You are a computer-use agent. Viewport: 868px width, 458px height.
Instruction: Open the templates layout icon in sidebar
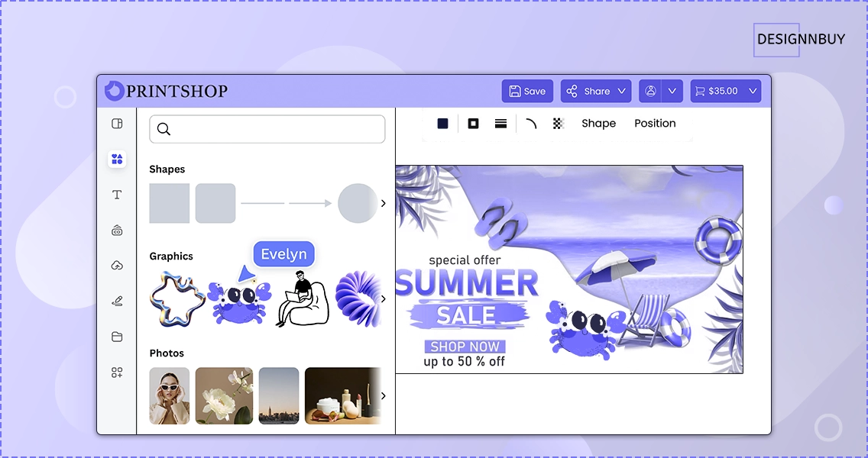coord(117,124)
